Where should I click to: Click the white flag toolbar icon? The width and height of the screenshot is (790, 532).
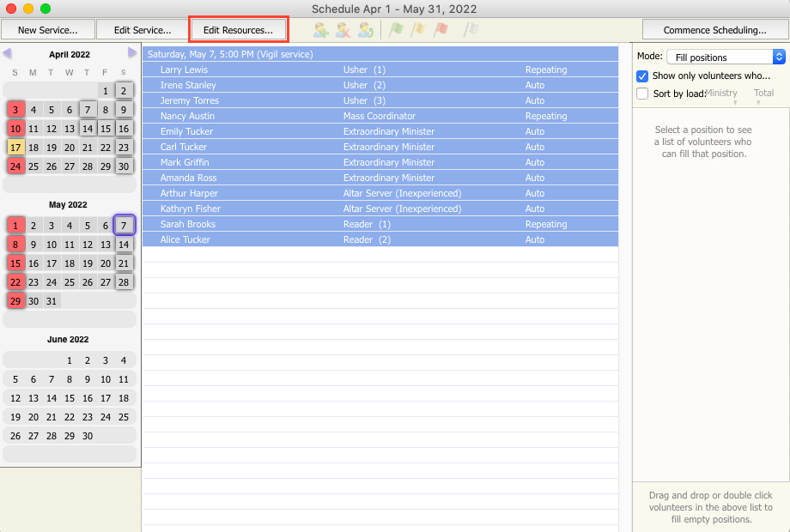tap(471, 30)
